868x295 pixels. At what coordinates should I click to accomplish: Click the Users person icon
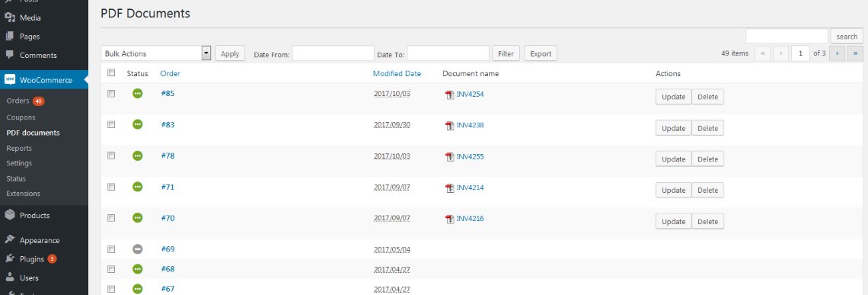click(9, 277)
